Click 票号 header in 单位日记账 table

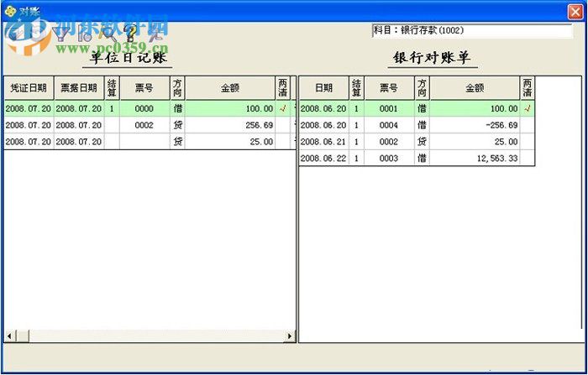tap(144, 88)
